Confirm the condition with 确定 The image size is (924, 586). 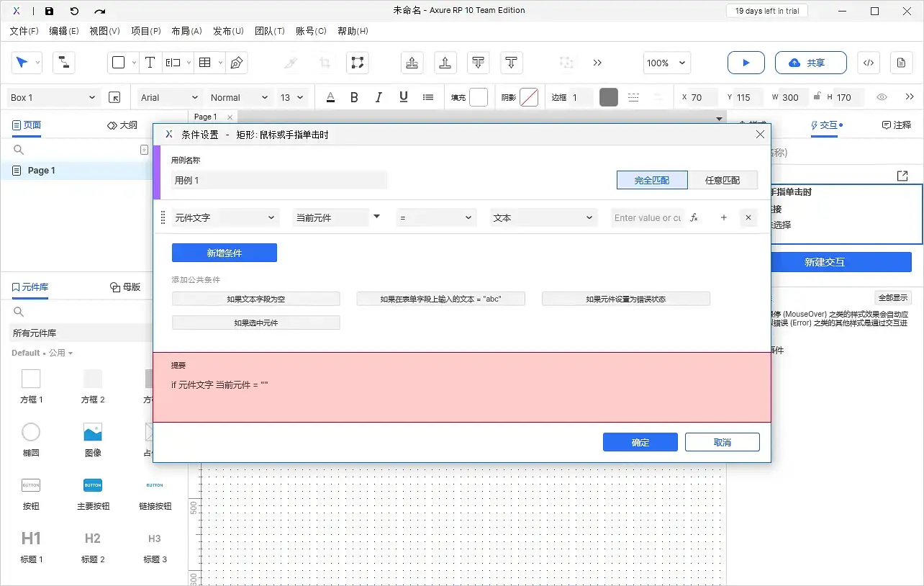click(x=640, y=441)
